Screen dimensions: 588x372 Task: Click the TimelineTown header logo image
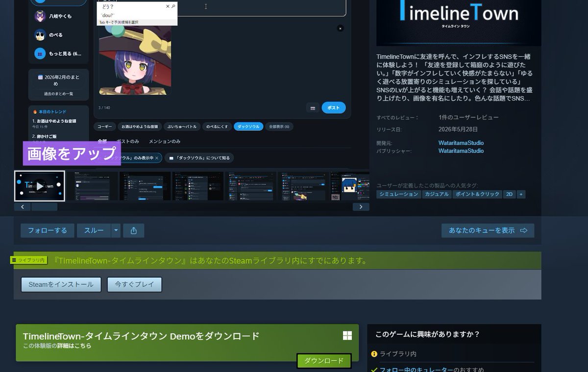click(459, 23)
